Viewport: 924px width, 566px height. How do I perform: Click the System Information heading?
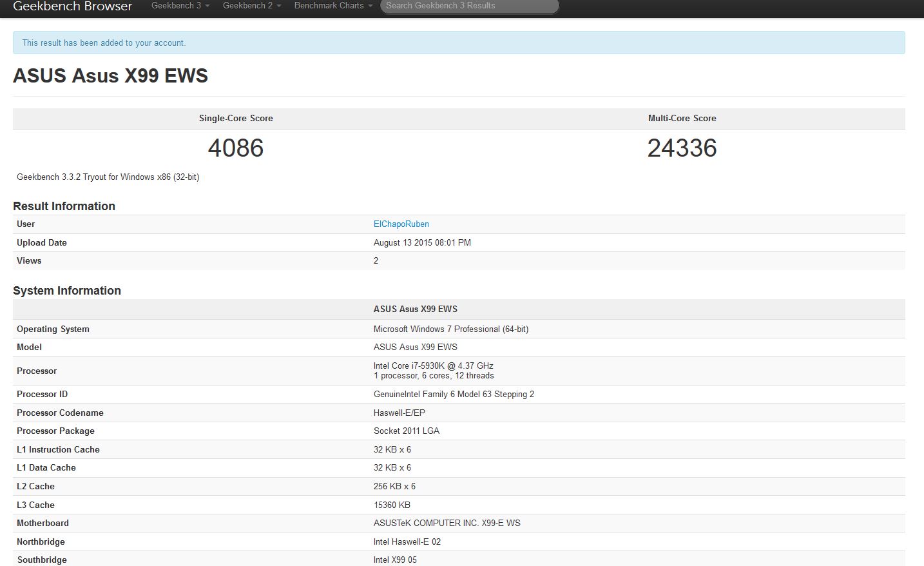pos(67,291)
